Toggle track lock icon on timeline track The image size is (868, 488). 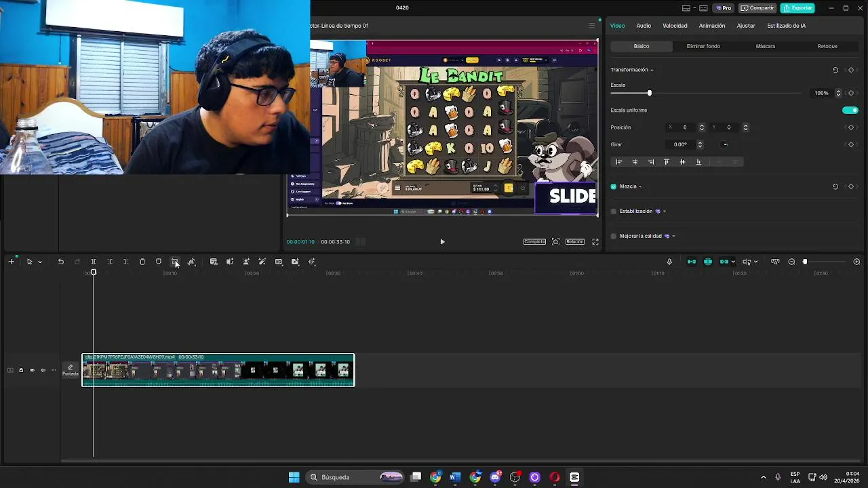pyautogui.click(x=21, y=370)
